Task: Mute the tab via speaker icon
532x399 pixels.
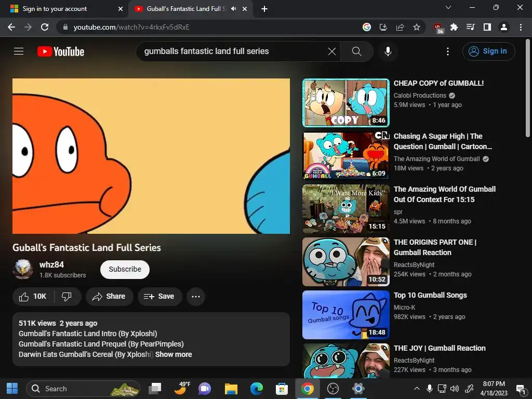Action: point(233,9)
